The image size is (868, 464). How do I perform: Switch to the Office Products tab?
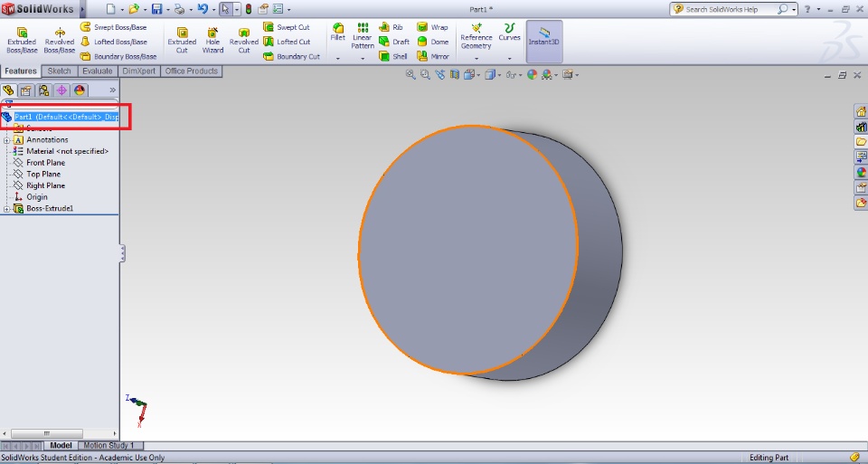click(191, 71)
